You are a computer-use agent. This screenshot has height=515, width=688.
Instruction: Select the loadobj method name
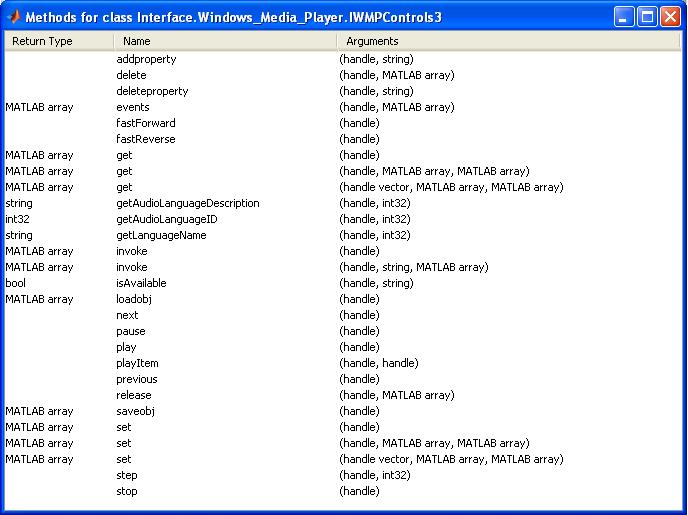pyautogui.click(x=134, y=300)
